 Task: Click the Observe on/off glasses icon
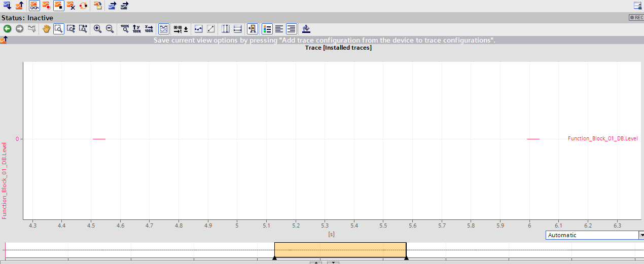tap(34, 6)
